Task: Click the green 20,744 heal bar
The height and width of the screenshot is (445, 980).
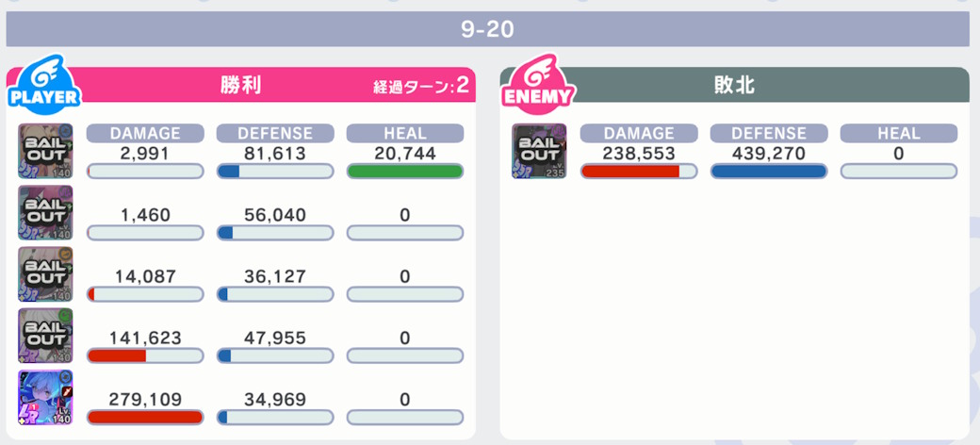Action: (x=405, y=172)
